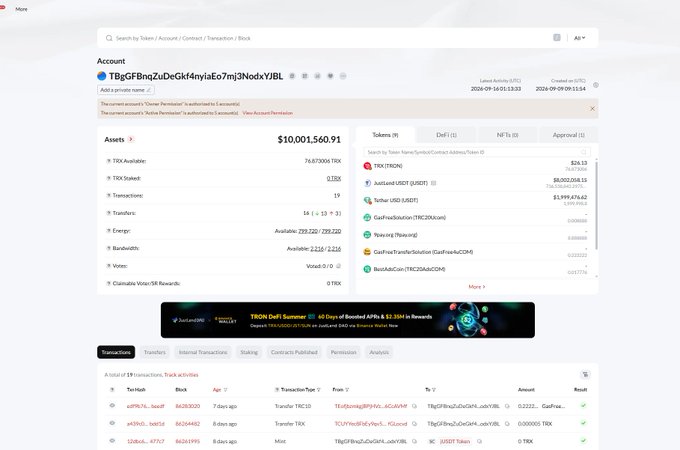
Task: Open the three-dots more icon by address
Action: click(x=343, y=76)
